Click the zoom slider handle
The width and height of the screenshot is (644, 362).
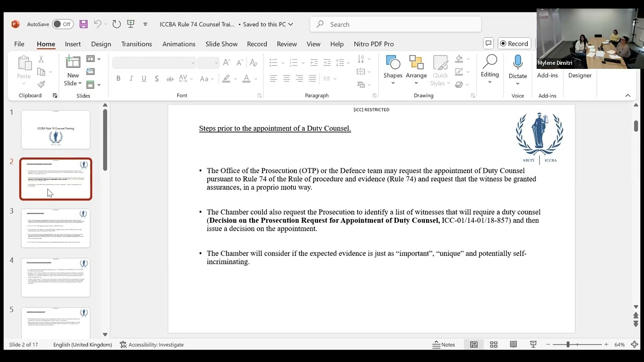pyautogui.click(x=568, y=344)
